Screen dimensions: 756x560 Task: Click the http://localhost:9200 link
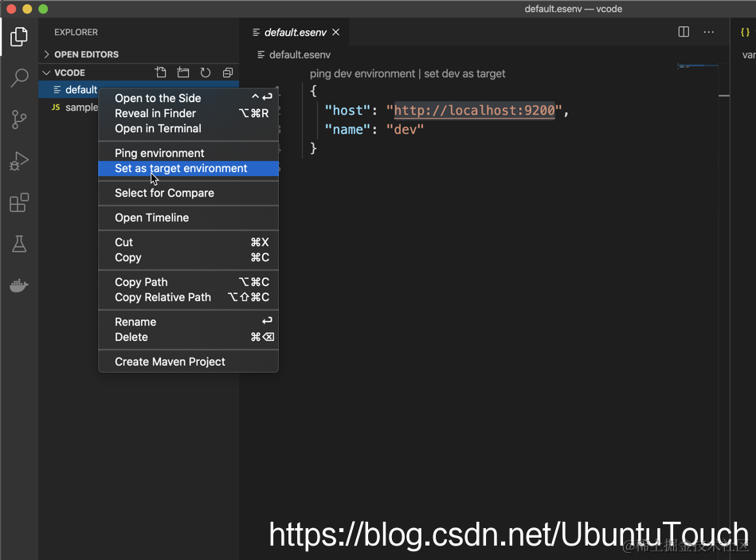(x=475, y=111)
